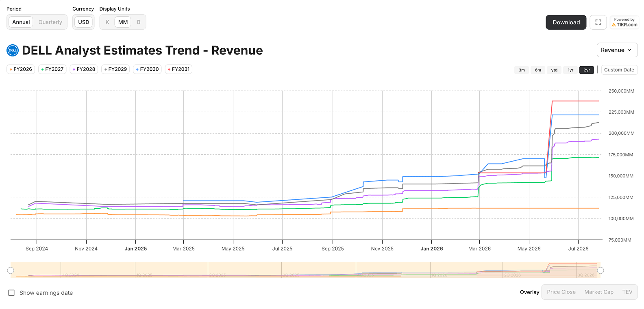This screenshot has width=644, height=309.
Task: Click the Jan 2026 axis label
Action: (431, 248)
